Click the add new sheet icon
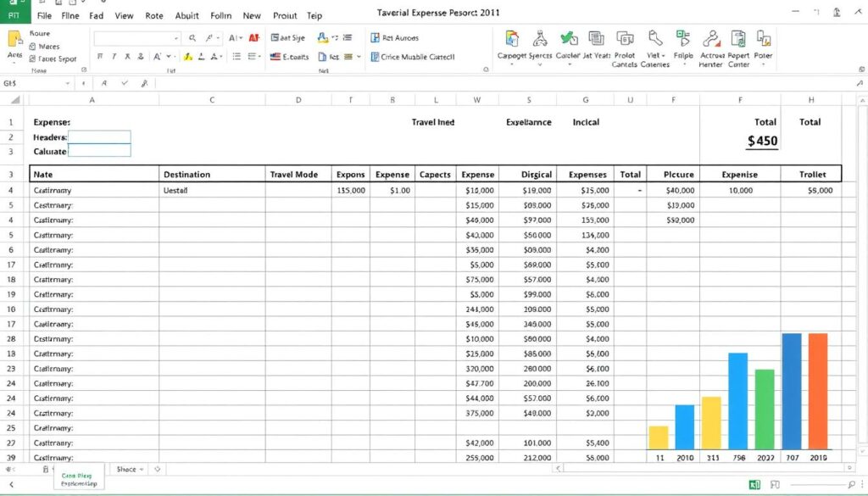 tap(157, 469)
